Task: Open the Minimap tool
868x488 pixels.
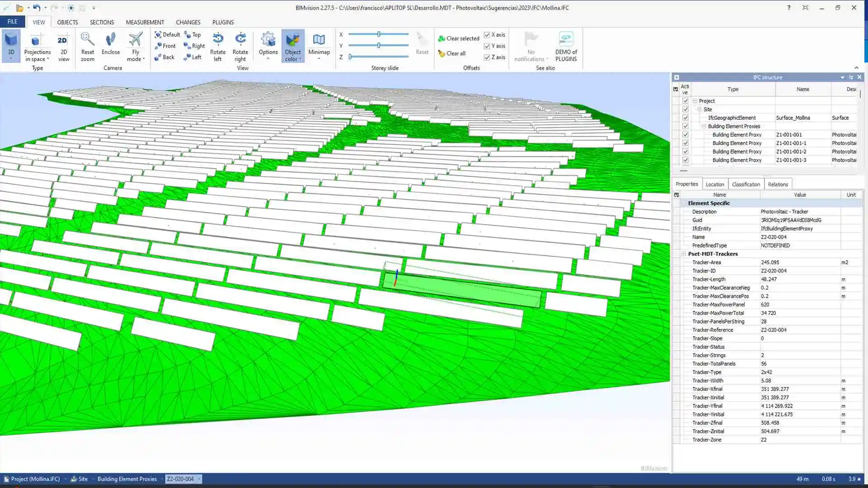Action: [x=319, y=46]
